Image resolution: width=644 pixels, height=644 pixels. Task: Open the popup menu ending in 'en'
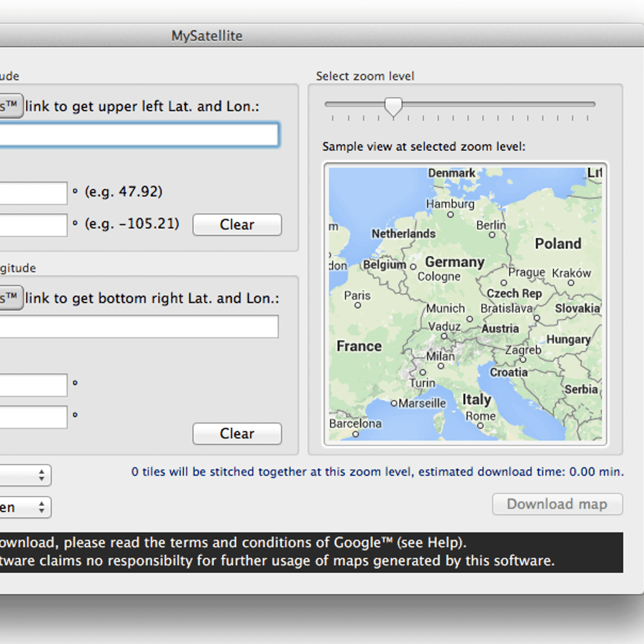pyautogui.click(x=25, y=507)
